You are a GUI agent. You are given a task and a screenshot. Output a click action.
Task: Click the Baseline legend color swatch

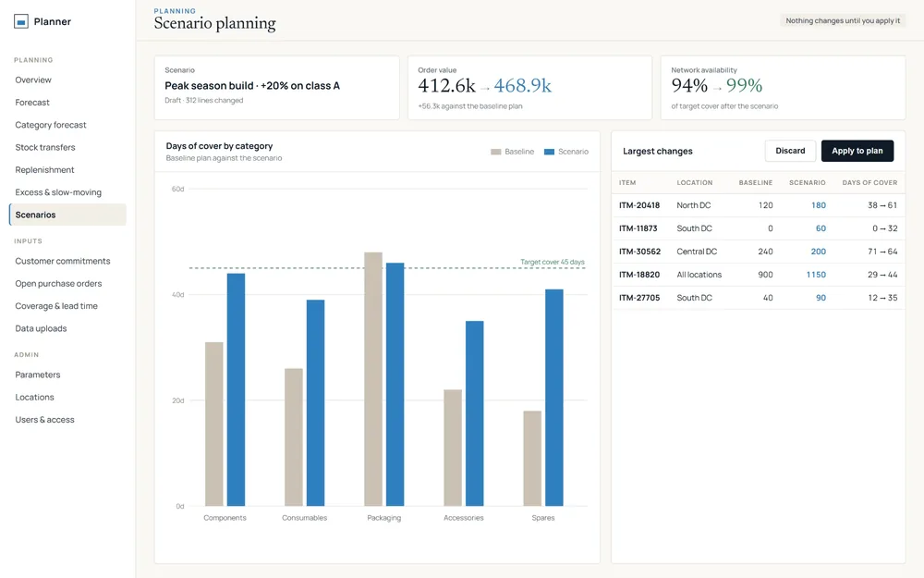pos(495,153)
